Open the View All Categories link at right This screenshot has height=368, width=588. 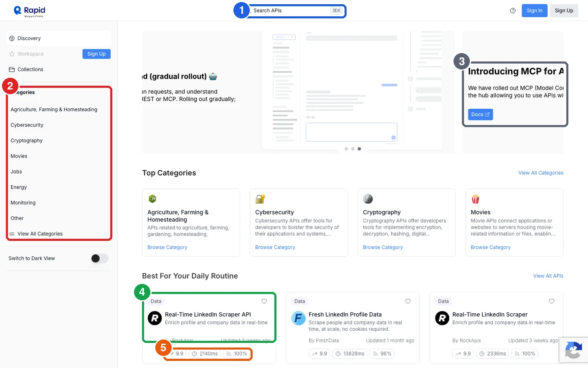[541, 173]
